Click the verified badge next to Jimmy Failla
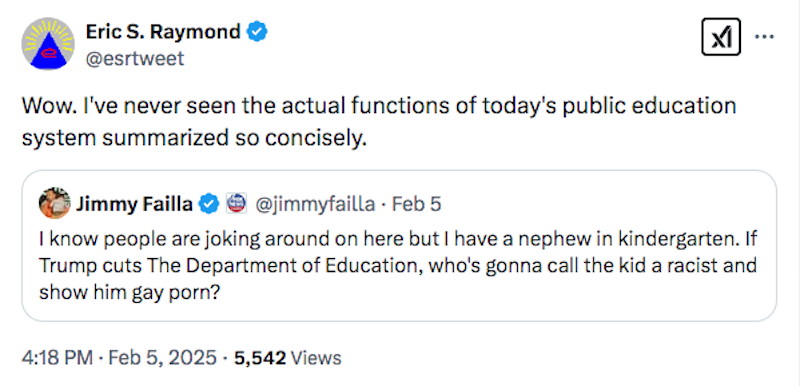Image resolution: width=800 pixels, height=386 pixels. (x=208, y=204)
